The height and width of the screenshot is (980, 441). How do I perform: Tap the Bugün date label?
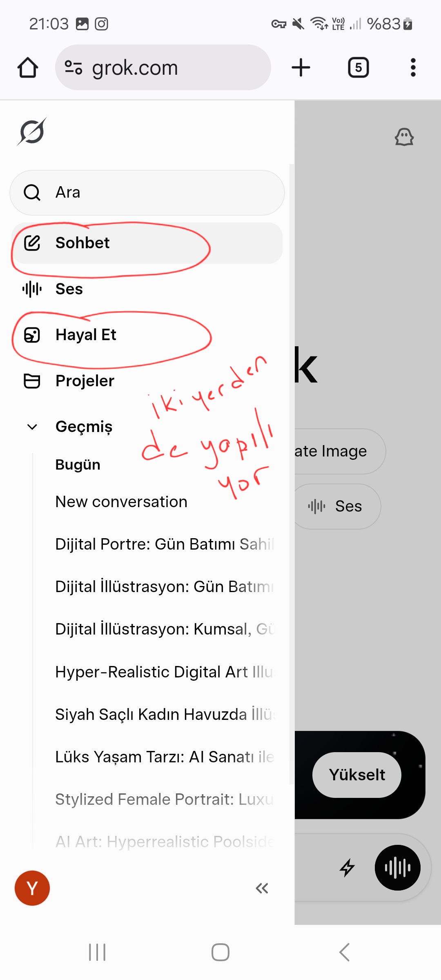pos(78,465)
